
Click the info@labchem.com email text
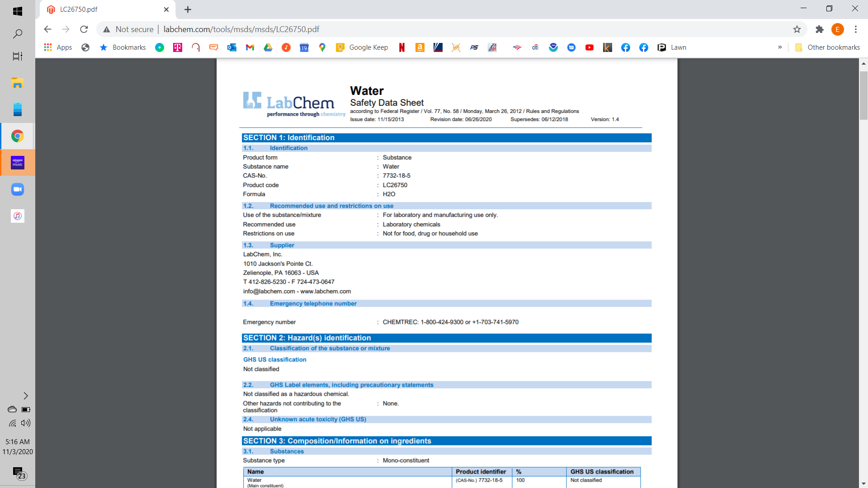(269, 291)
